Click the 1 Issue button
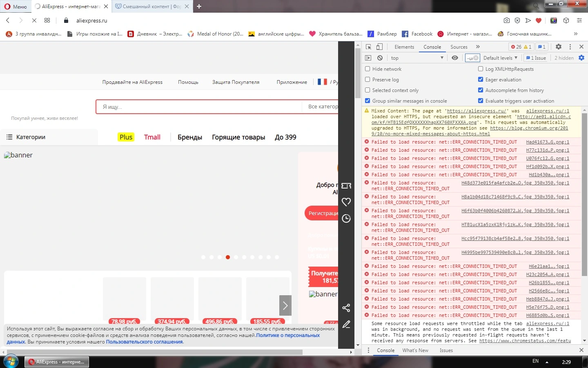Image resolution: width=588 pixels, height=368 pixels. 536,58
